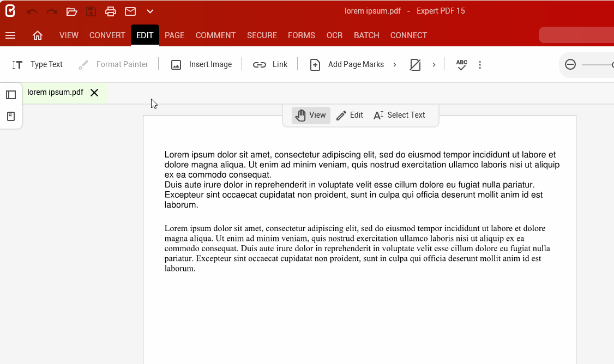Open the hamburger main menu
The width and height of the screenshot is (614, 364).
[x=10, y=35]
